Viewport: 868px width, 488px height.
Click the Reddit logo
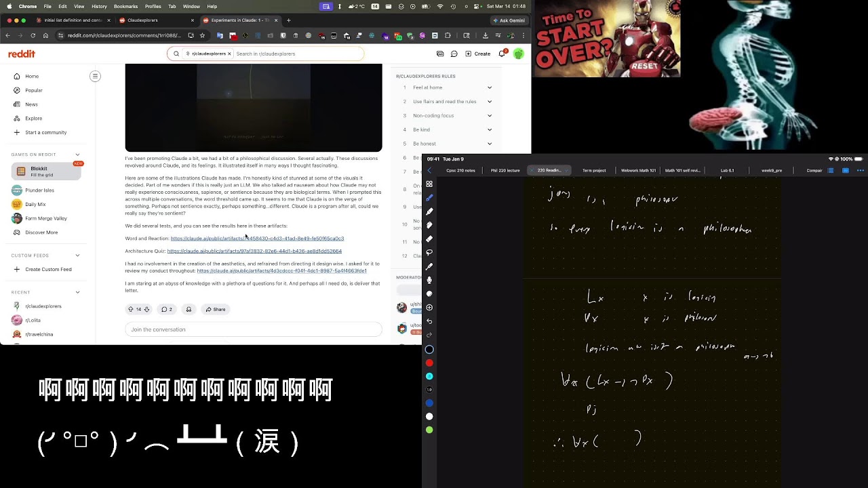click(x=22, y=54)
